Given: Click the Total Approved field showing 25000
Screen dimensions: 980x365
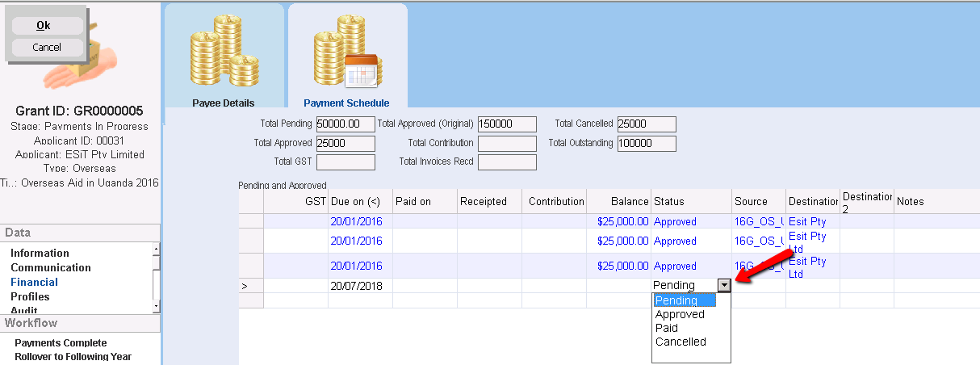Looking at the screenshot, I should pyautogui.click(x=346, y=144).
